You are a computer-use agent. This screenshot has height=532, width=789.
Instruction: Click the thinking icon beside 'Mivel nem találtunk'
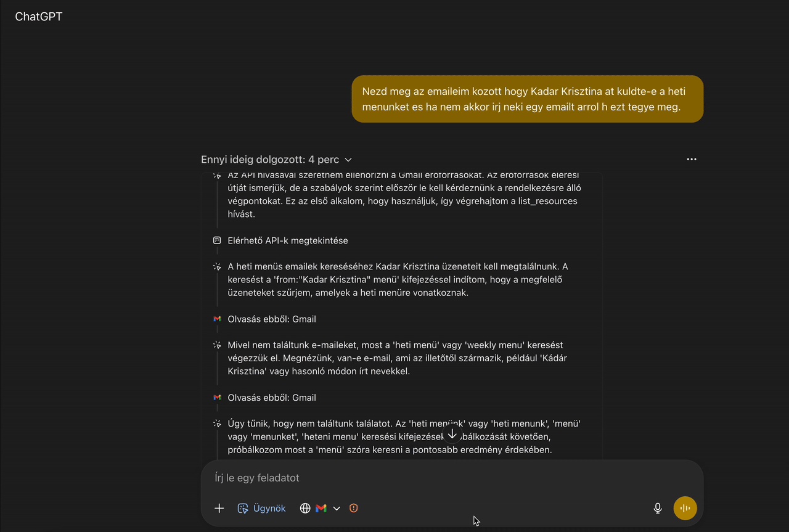click(217, 345)
